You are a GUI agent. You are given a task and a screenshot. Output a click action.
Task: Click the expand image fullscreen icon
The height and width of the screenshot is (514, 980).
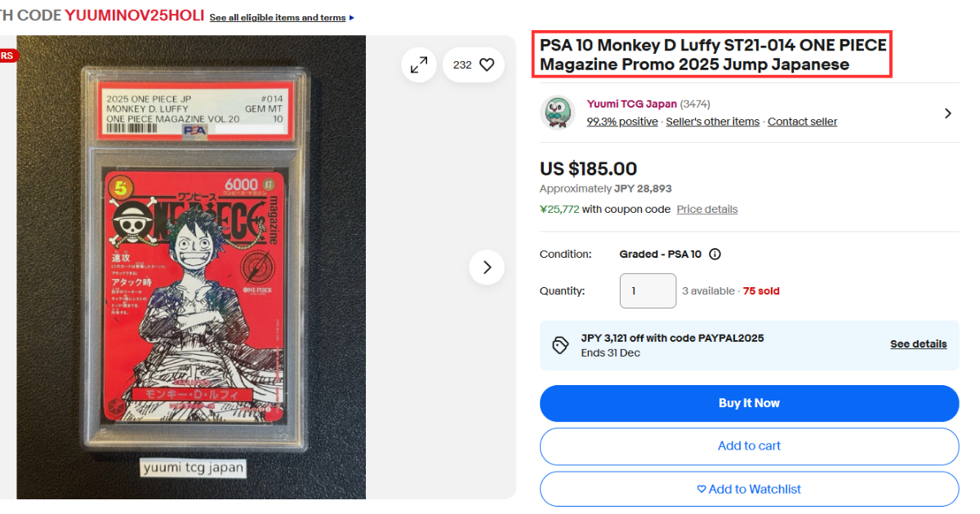coord(419,64)
